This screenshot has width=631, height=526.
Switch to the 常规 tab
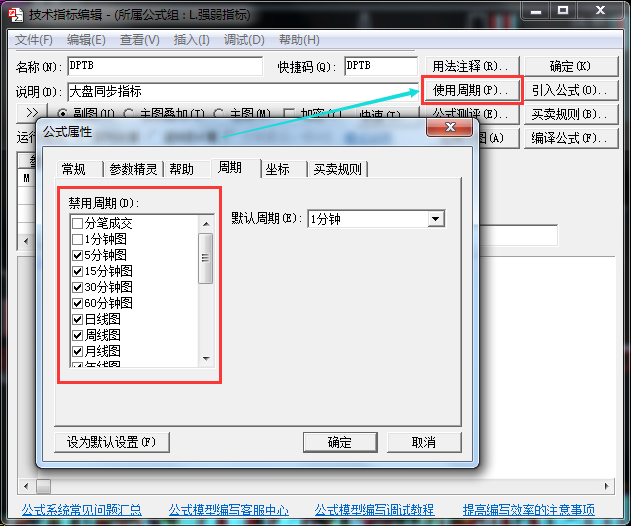tap(78, 169)
